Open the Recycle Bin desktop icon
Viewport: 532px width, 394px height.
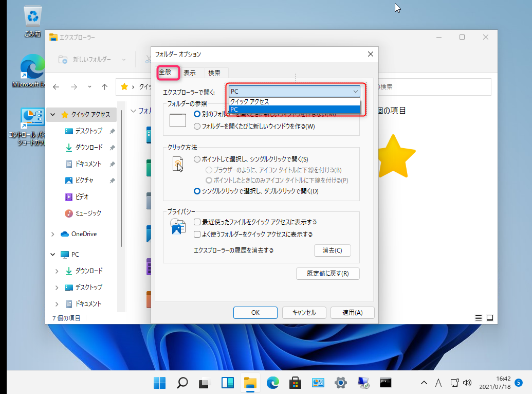[x=32, y=21]
